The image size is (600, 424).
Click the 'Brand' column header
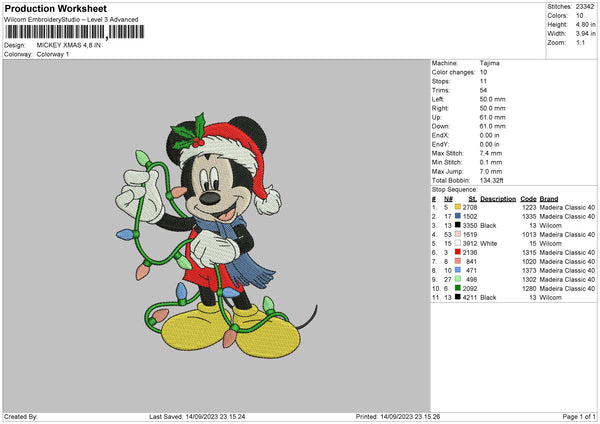549,199
